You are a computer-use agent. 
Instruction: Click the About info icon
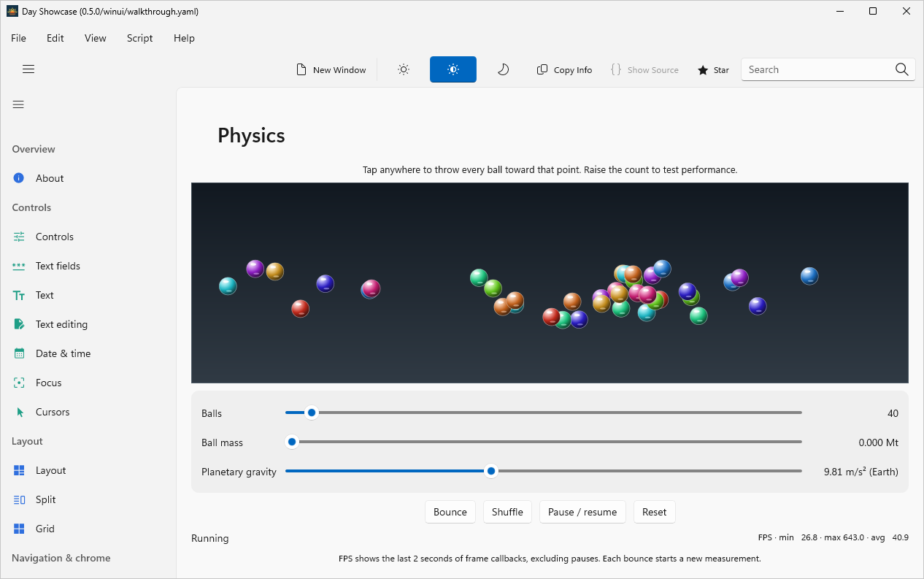click(19, 178)
